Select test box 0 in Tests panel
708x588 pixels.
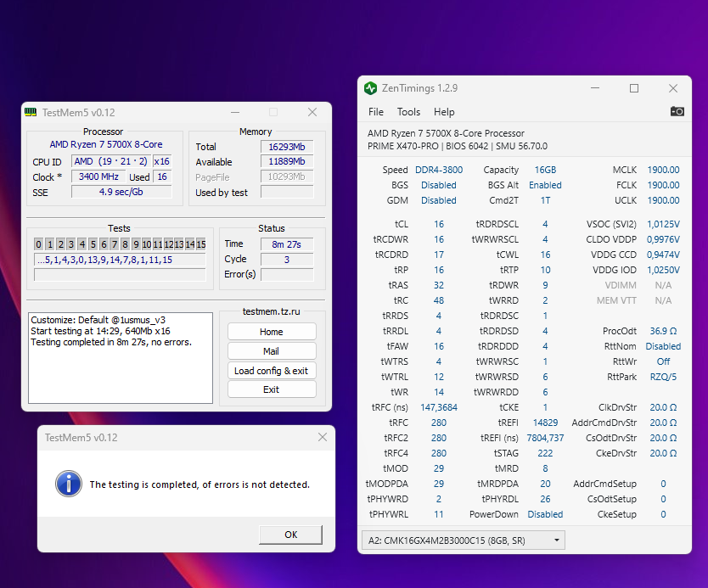(38, 244)
